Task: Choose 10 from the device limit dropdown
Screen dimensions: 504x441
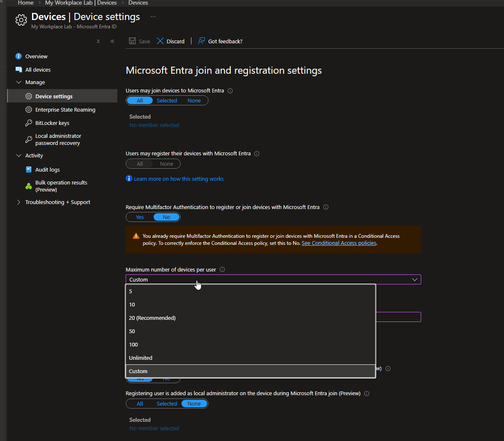Action: 251,304
